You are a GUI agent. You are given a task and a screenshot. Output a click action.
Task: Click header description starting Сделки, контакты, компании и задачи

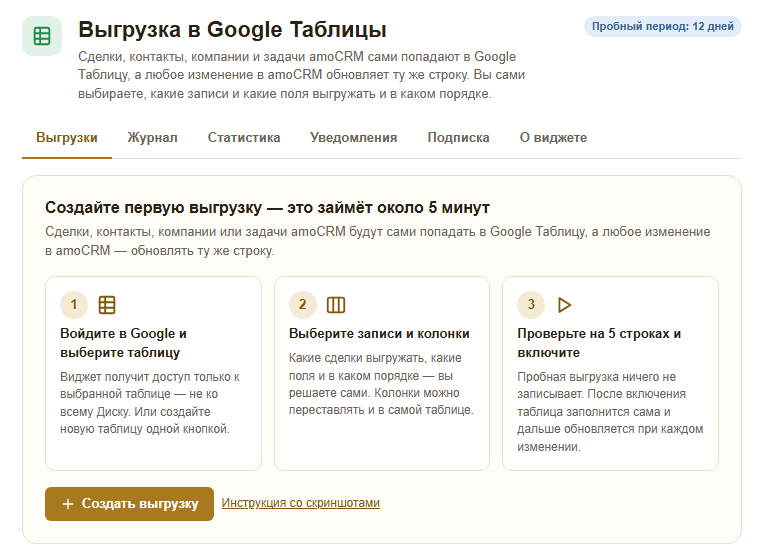302,75
